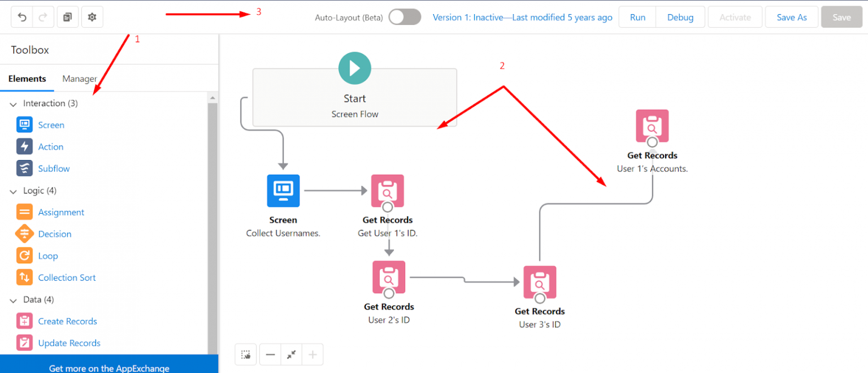Image resolution: width=868 pixels, height=373 pixels.
Task: Enable the Auto-Layout Beta switch
Action: [x=405, y=18]
